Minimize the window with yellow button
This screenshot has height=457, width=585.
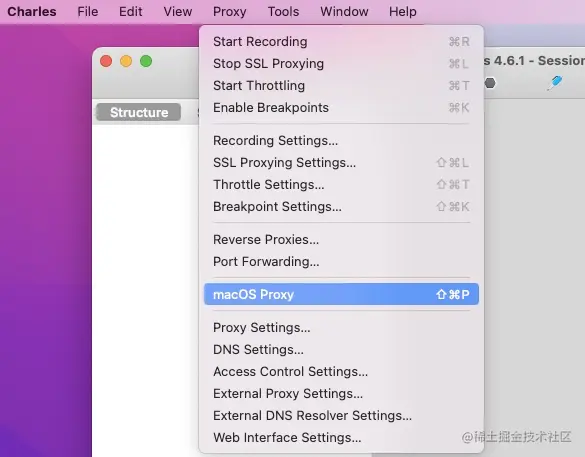pyautogui.click(x=126, y=61)
